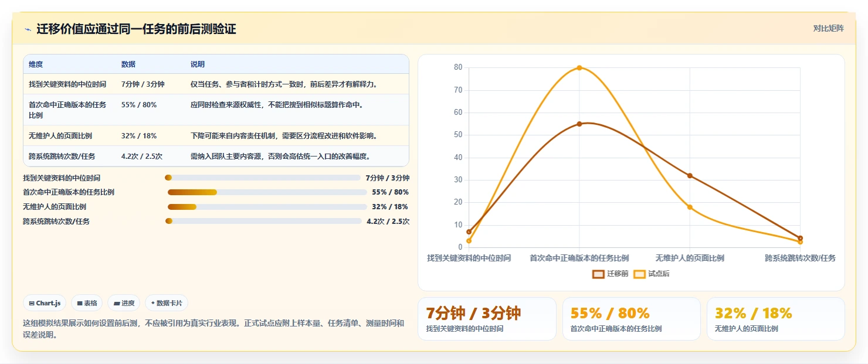Click the 数据 column header
The height and width of the screenshot is (364, 868).
tap(128, 64)
